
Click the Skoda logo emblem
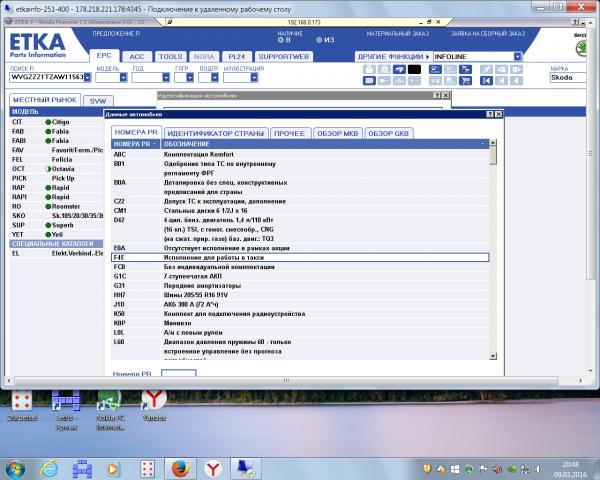click(581, 49)
